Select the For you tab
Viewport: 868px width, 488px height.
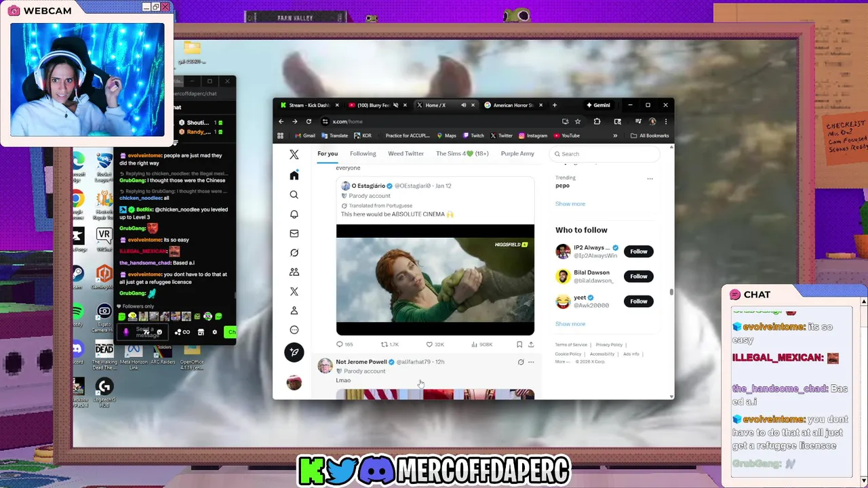coord(328,154)
